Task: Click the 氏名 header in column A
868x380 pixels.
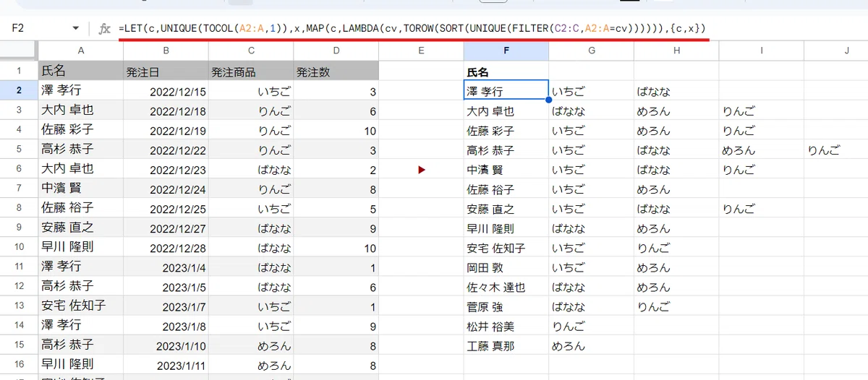Action: [80, 71]
